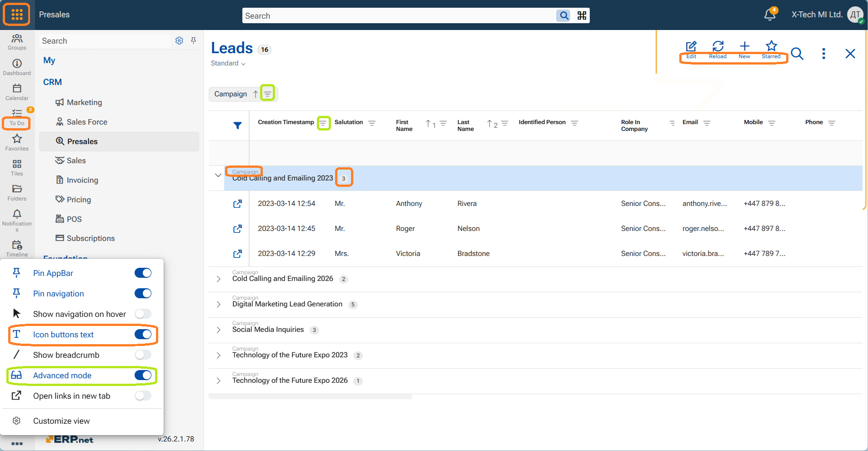Open Anthony Rivera record link icon

(x=237, y=204)
